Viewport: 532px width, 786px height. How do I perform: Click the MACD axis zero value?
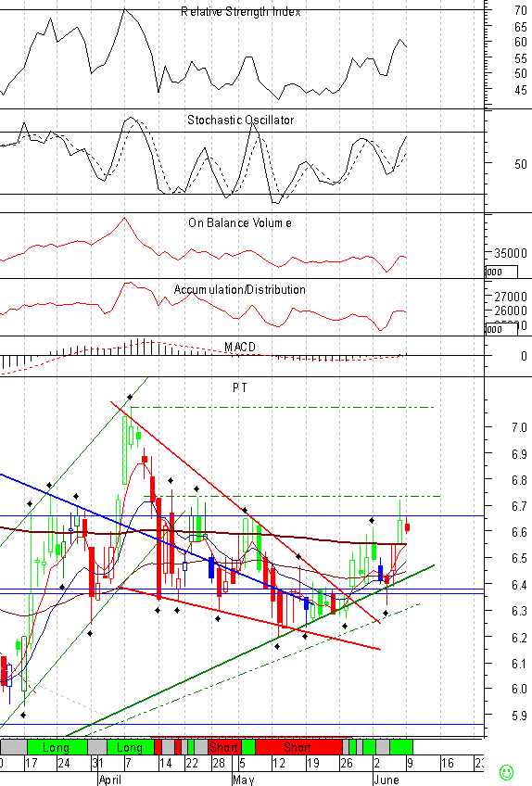(x=524, y=356)
